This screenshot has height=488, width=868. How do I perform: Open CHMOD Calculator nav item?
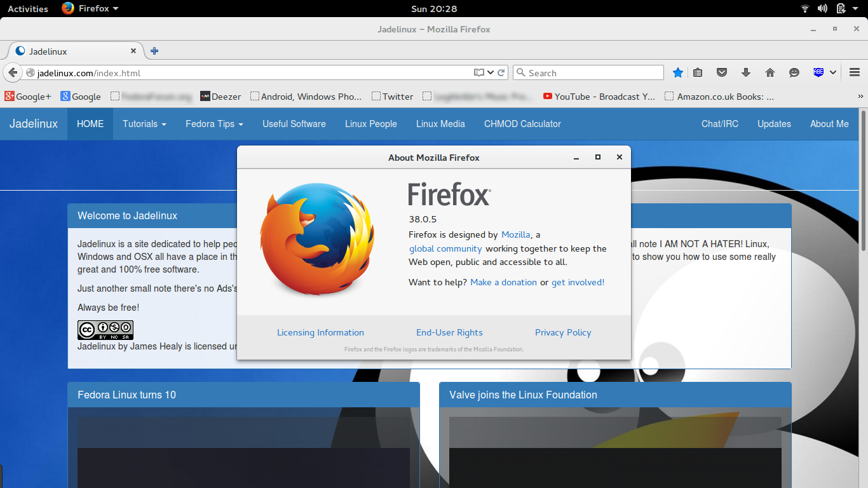(x=522, y=124)
